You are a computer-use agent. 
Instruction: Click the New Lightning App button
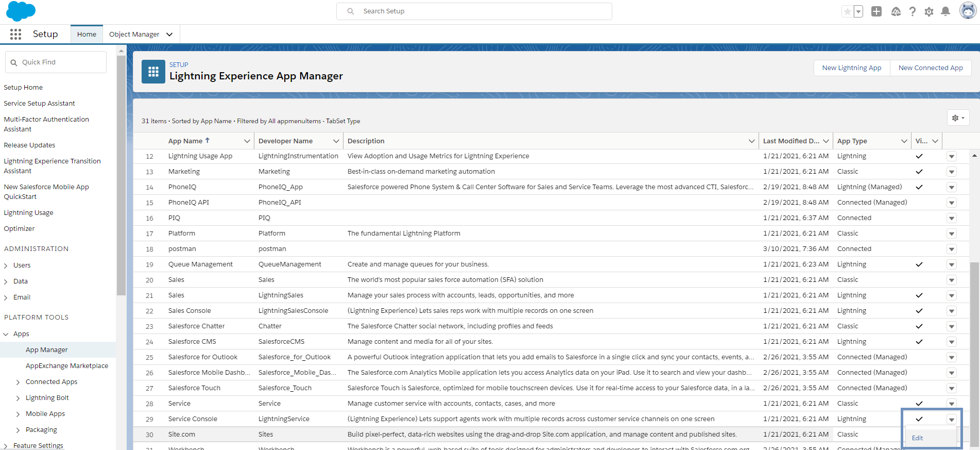coord(852,68)
